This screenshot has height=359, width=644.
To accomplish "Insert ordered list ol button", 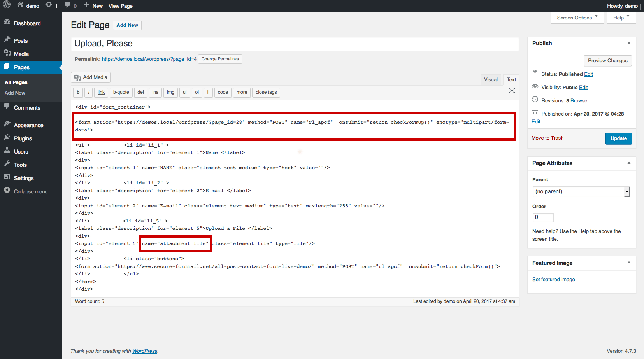I will click(x=197, y=92).
